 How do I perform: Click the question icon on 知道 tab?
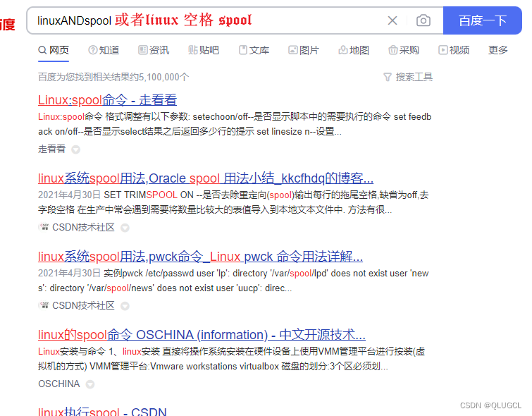pyautogui.click(x=92, y=50)
